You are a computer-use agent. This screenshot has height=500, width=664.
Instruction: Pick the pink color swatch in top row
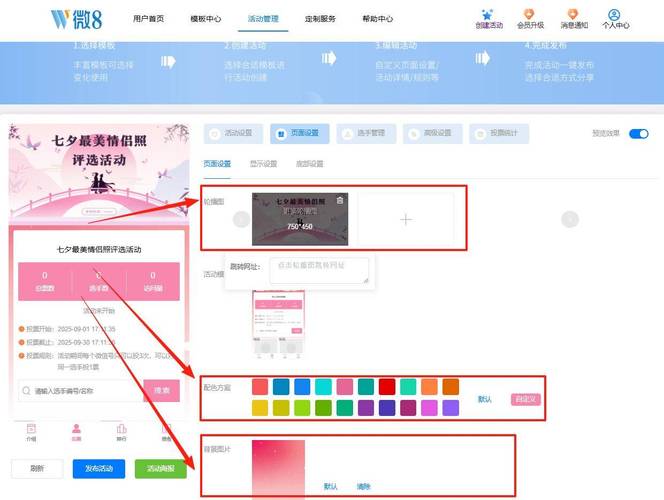[345, 387]
